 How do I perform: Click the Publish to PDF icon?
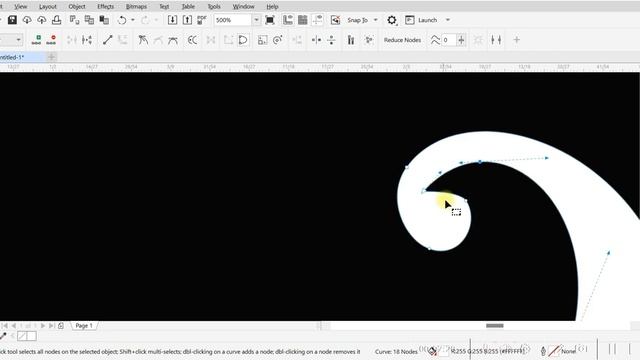pyautogui.click(x=202, y=20)
